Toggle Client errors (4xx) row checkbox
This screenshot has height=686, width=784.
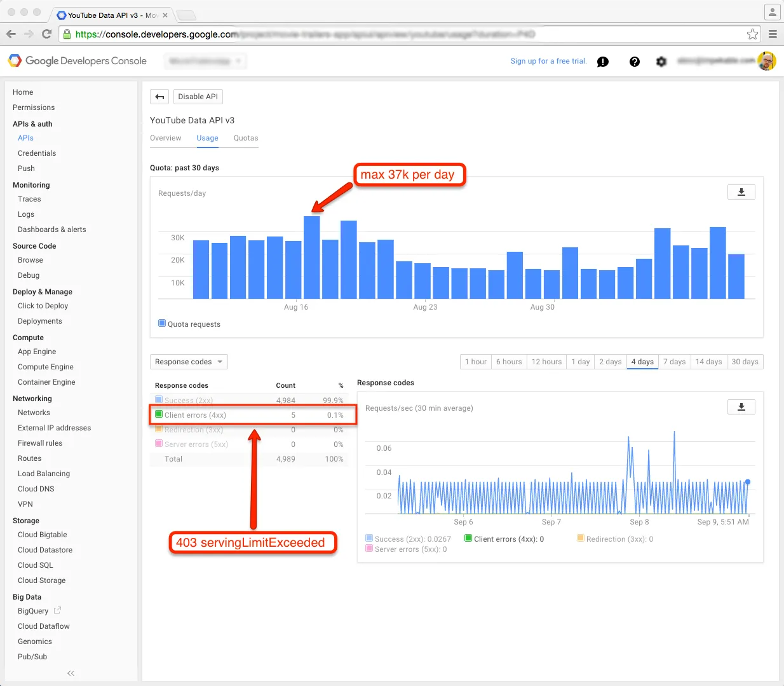coord(159,414)
